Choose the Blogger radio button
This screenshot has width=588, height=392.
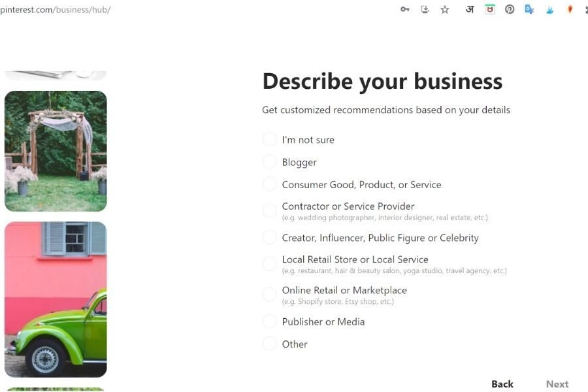tap(269, 162)
